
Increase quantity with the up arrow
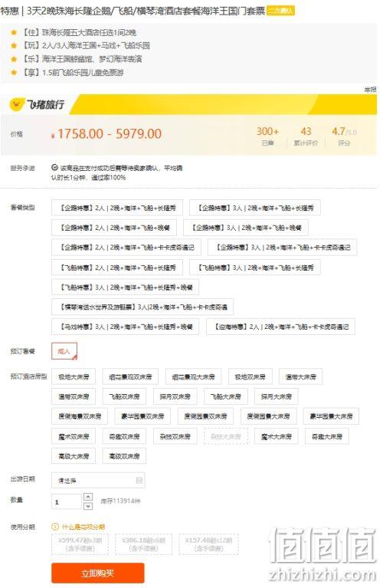point(87,497)
